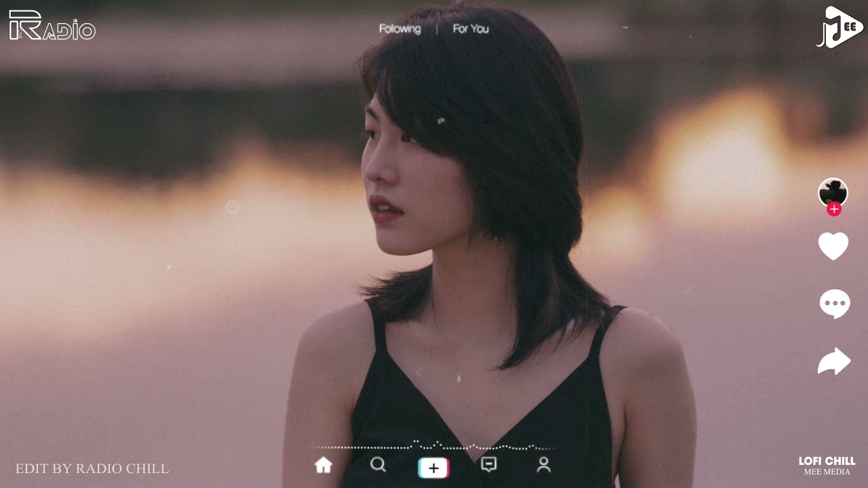This screenshot has width=868, height=488.
Task: Switch to the Following tab
Action: pos(399,29)
